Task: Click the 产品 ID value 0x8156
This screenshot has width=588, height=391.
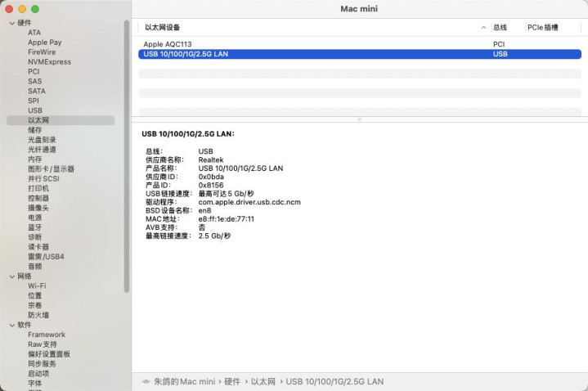Action: [x=211, y=186]
